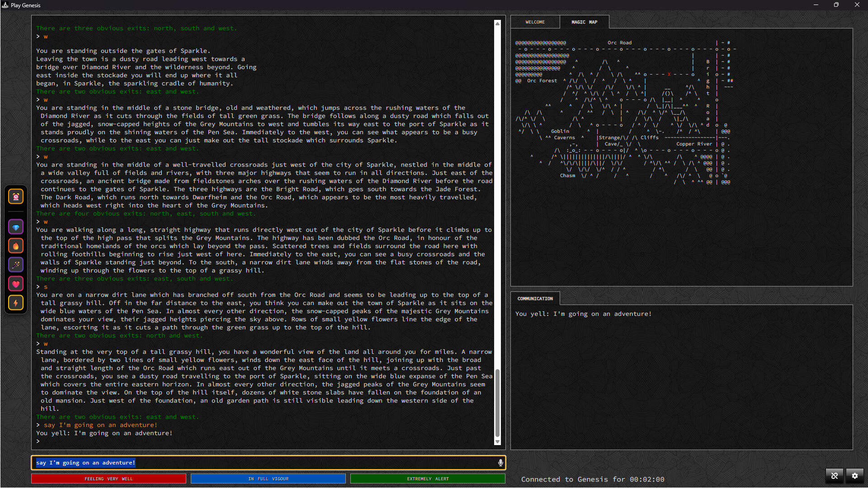Screen dimensions: 868x488
Task: Click the blue diamond gem icon
Action: (x=16, y=227)
